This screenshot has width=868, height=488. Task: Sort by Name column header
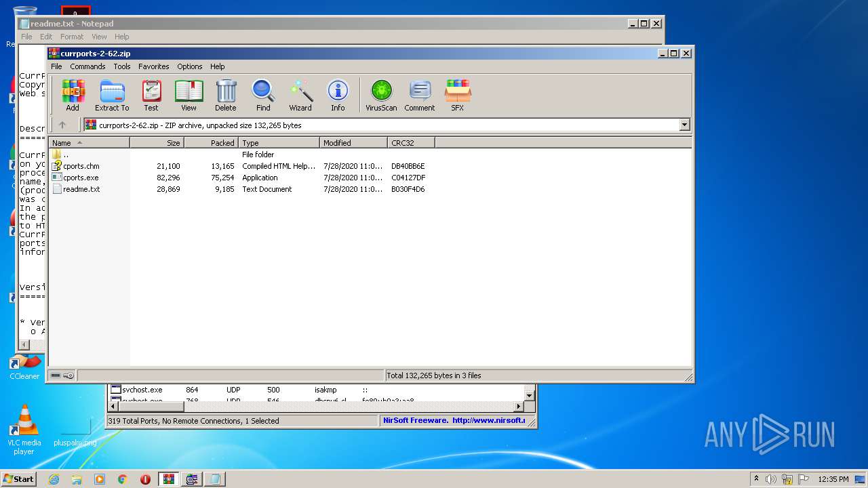coord(89,143)
